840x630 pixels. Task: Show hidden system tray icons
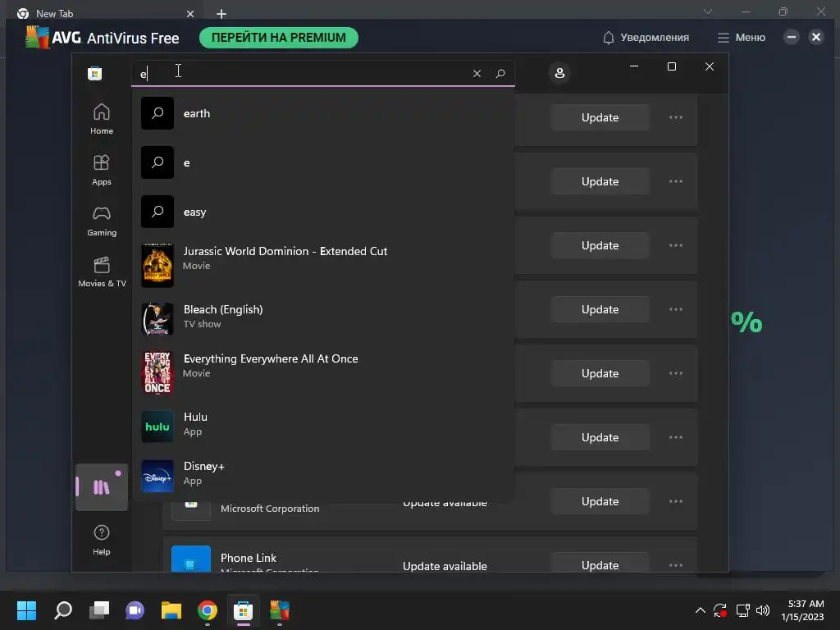click(700, 610)
